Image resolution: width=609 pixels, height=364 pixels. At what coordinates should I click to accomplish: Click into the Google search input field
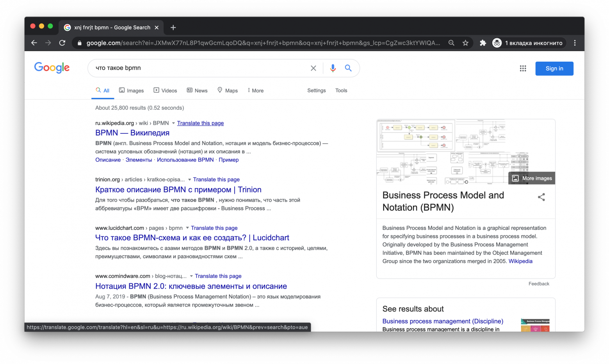tap(201, 68)
